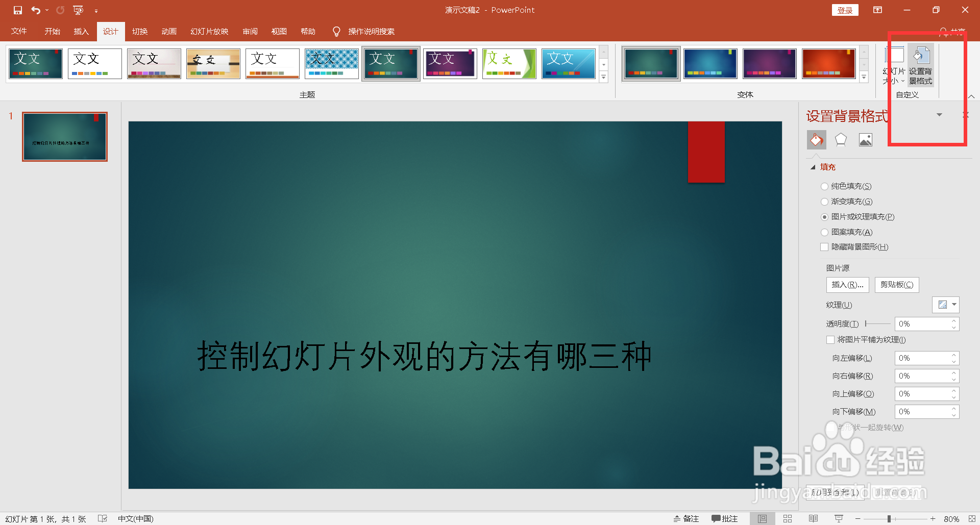Switch to Normal view icon
This screenshot has width=980, height=525.
(762, 518)
